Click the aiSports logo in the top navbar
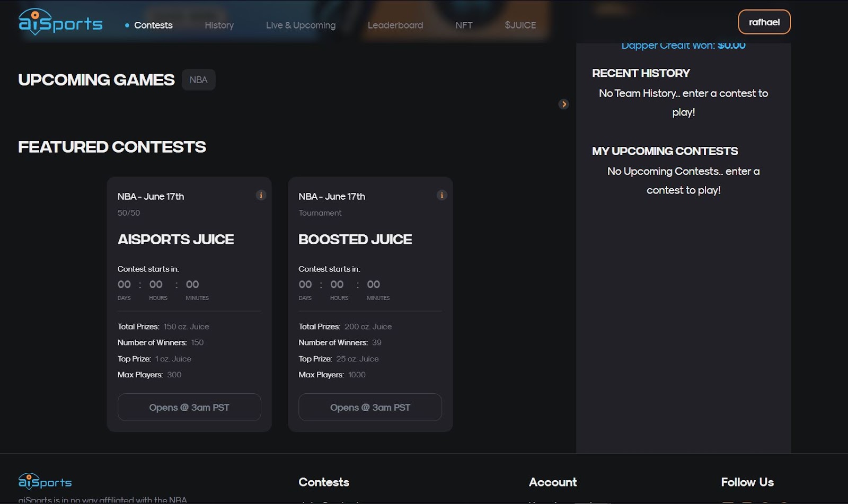 [x=60, y=22]
